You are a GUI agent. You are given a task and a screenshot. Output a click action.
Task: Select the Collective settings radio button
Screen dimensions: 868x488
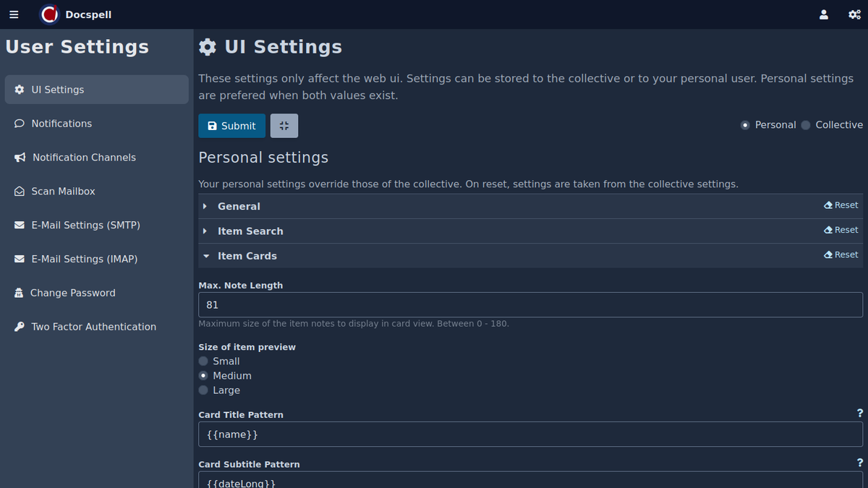[806, 125]
